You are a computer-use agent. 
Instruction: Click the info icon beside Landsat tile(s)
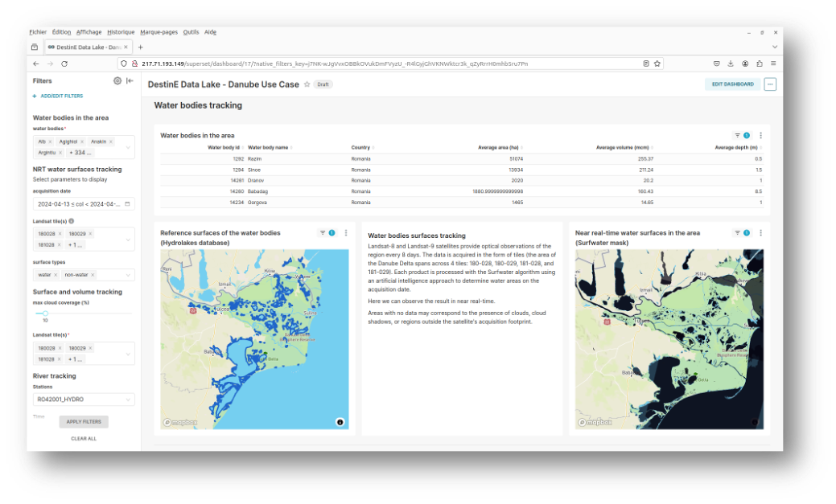[72, 221]
